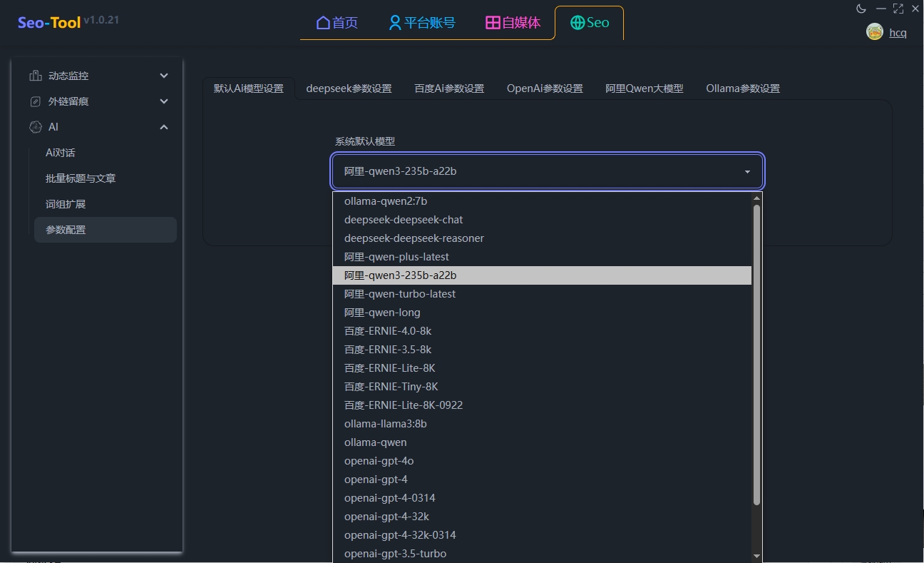This screenshot has width=924, height=563.
Task: Open the Seo top navigation tab
Action: pyautogui.click(x=590, y=23)
